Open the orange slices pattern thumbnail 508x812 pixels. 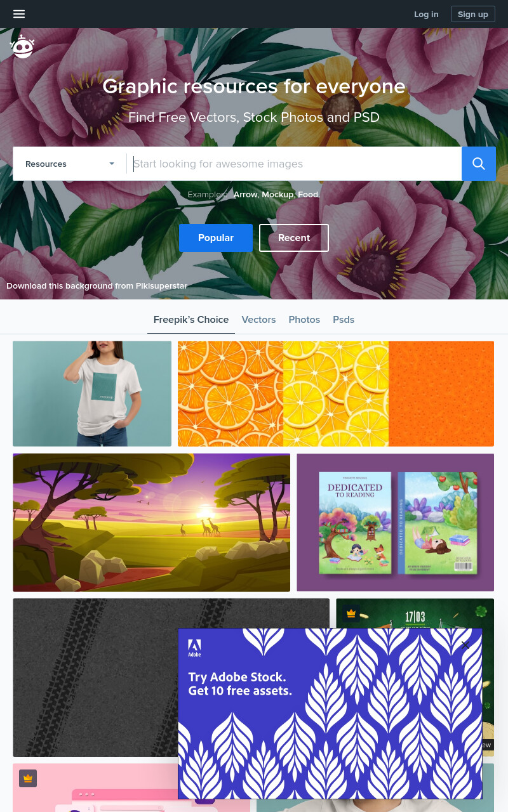[336, 394]
